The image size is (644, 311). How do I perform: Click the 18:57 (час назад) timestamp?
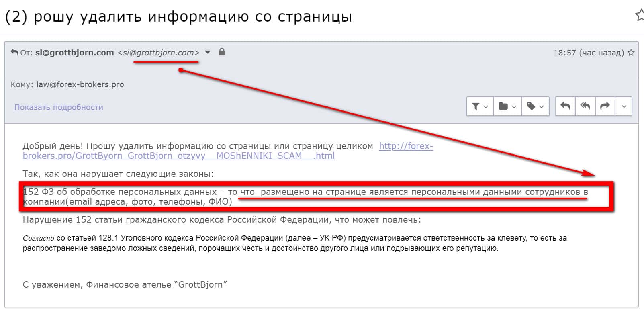(589, 53)
